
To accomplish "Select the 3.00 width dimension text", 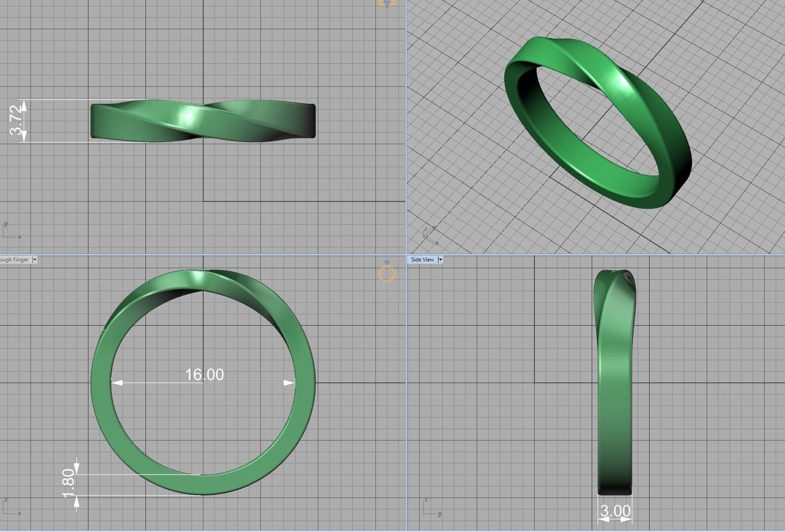I will [x=615, y=511].
